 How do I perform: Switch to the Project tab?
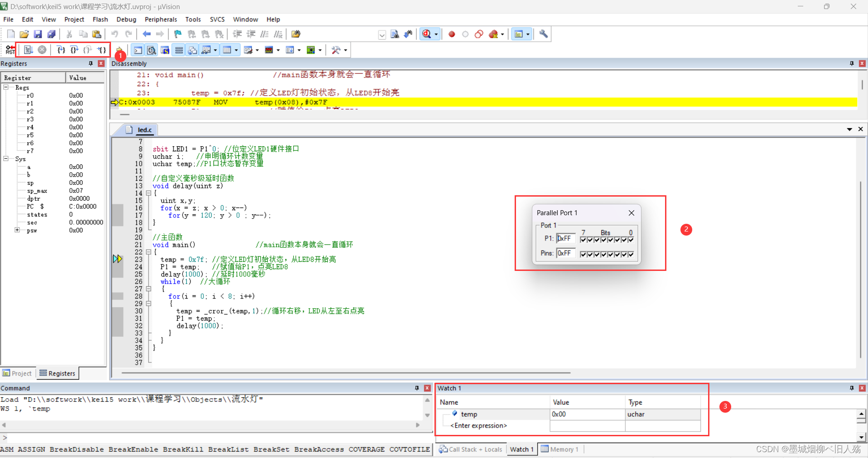coord(17,373)
